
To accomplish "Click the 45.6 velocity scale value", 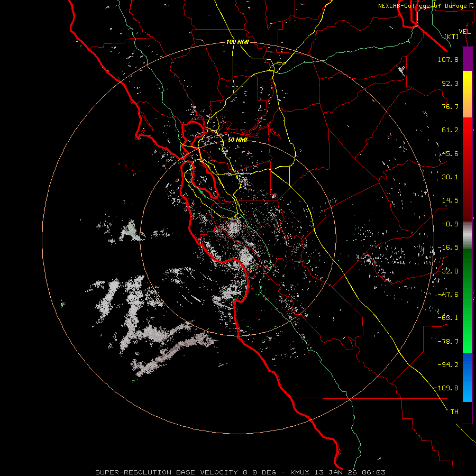I will pos(450,153).
